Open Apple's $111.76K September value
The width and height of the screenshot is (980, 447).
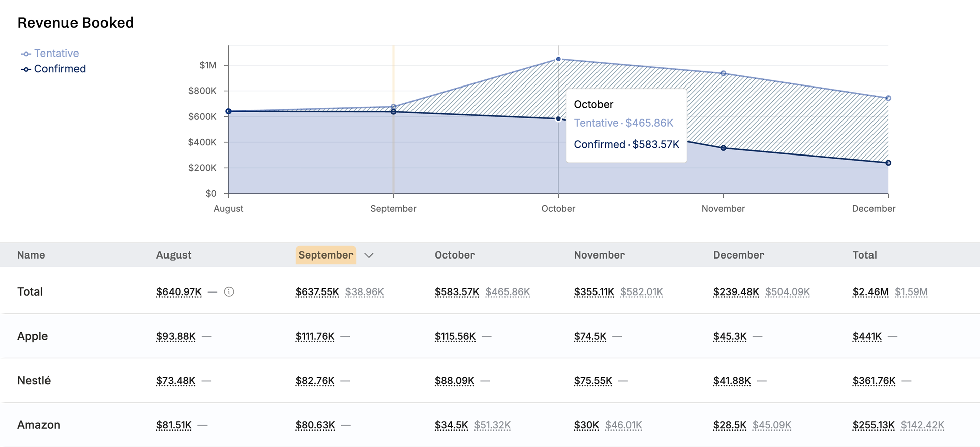pyautogui.click(x=315, y=336)
